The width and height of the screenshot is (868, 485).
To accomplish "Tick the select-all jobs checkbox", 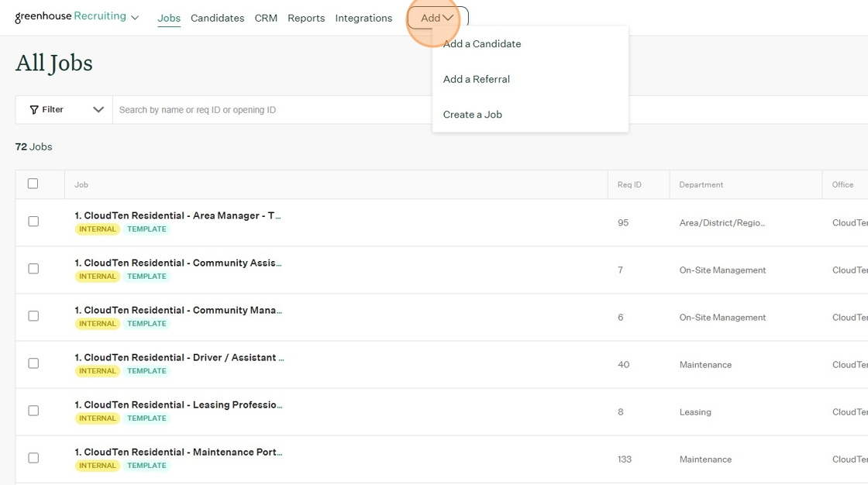I will click(33, 184).
